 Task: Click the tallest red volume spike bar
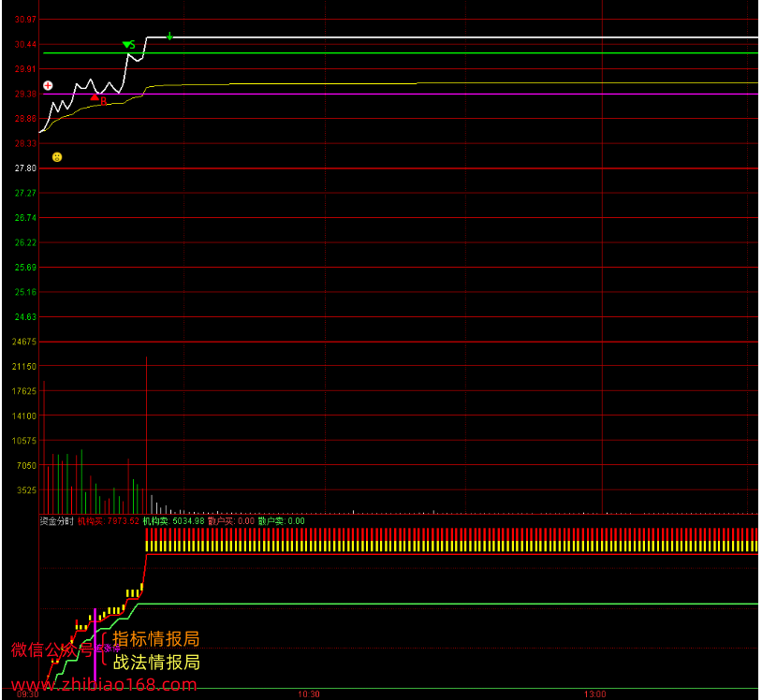click(x=146, y=435)
